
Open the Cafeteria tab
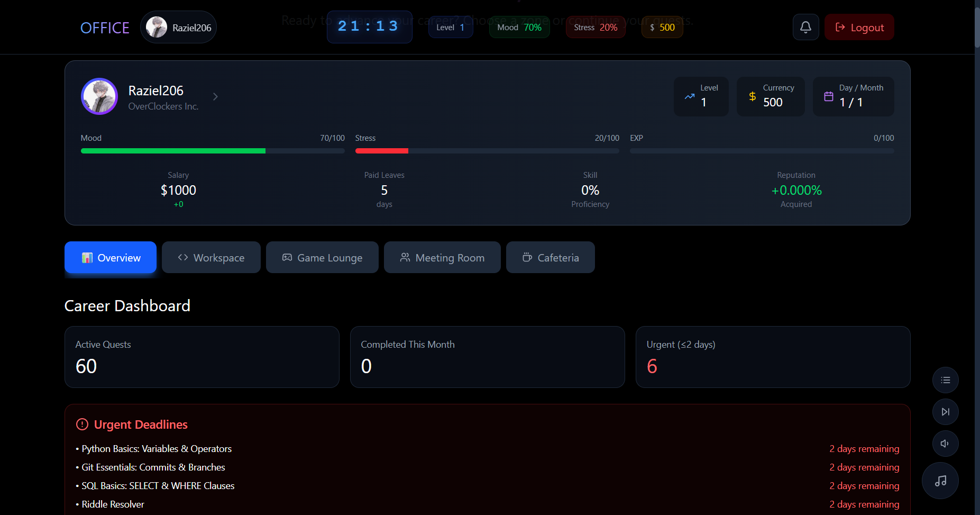pos(551,258)
